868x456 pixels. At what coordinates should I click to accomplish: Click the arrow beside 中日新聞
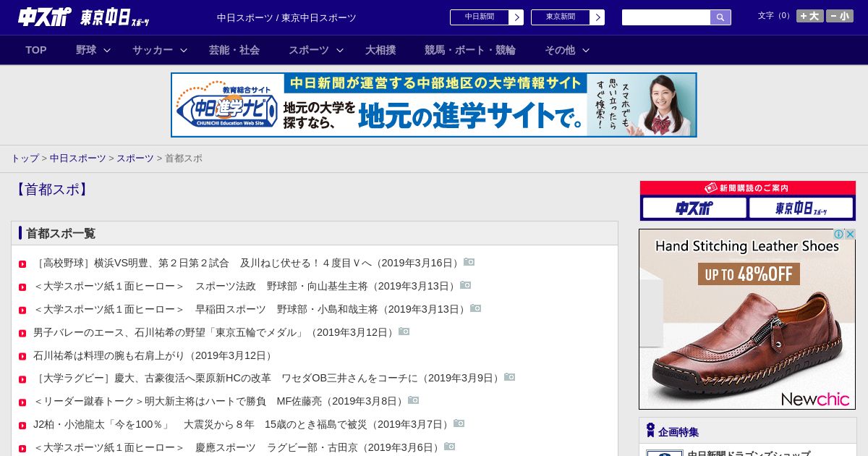tap(516, 17)
